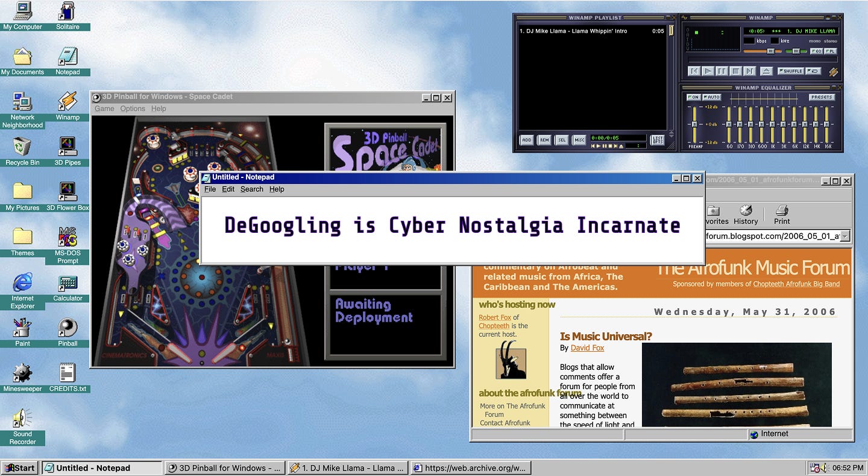
Task: Switch to the web.archive.org taskbar button
Action: click(x=470, y=468)
